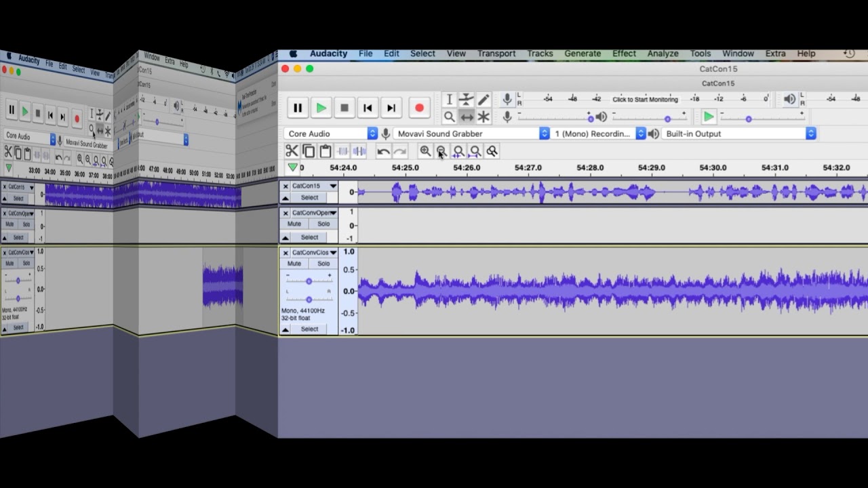Click Select button on the CatCon15 track

pyautogui.click(x=309, y=198)
